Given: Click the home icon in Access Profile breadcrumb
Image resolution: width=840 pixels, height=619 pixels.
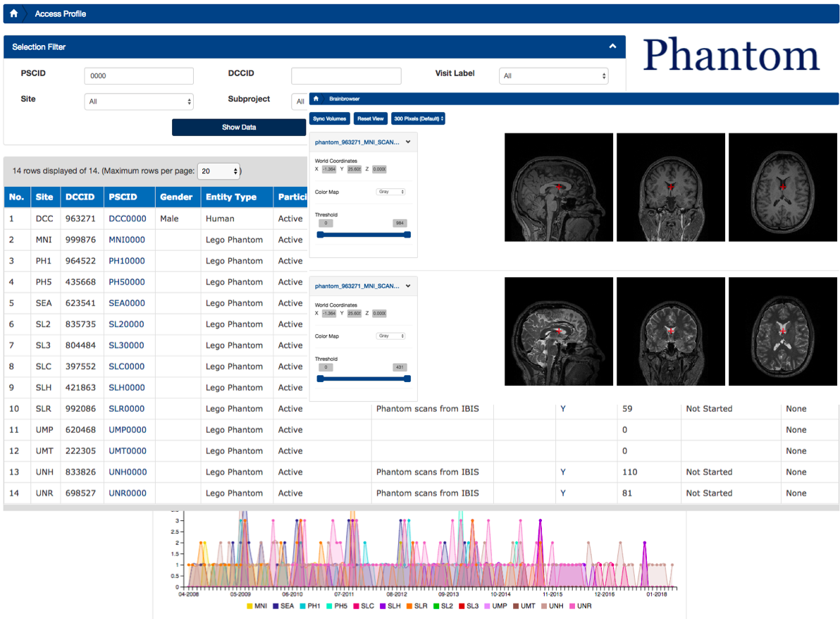Looking at the screenshot, I should point(13,13).
